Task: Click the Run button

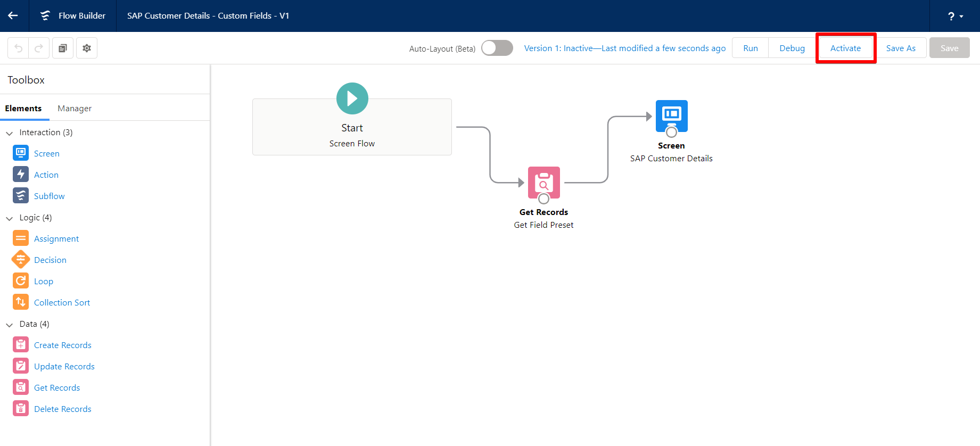Action: click(751, 48)
